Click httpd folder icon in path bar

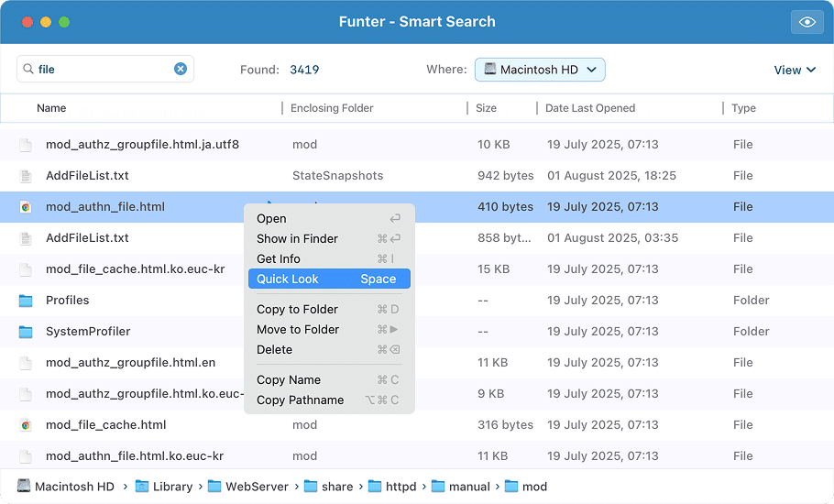[375, 487]
